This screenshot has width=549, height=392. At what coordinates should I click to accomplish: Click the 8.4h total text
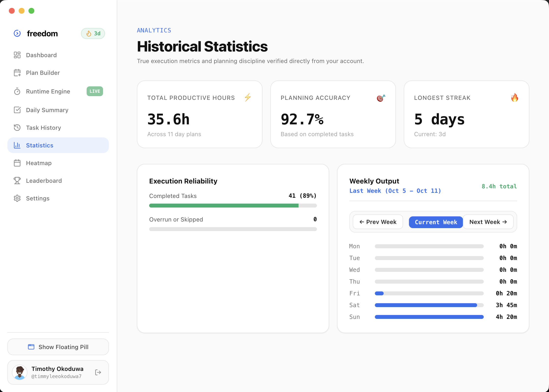(499, 186)
